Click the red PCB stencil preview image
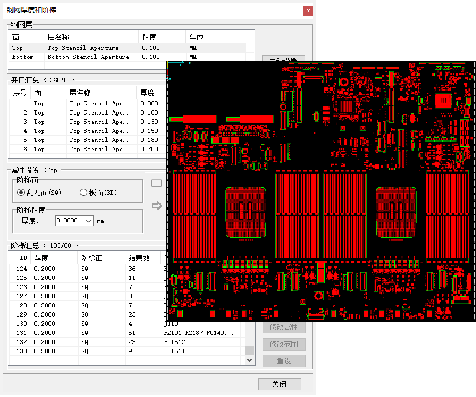Image resolution: width=476 pixels, height=397 pixels. point(321,191)
